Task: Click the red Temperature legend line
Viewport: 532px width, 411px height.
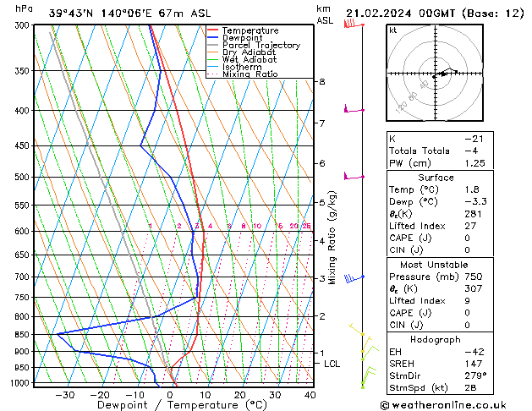Action: click(x=213, y=30)
